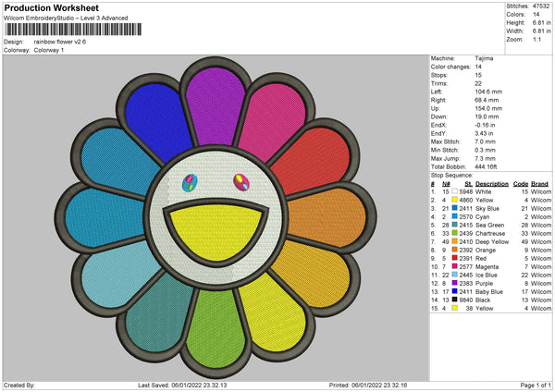Click the yellow smiling mouth in the design

pos(216,232)
